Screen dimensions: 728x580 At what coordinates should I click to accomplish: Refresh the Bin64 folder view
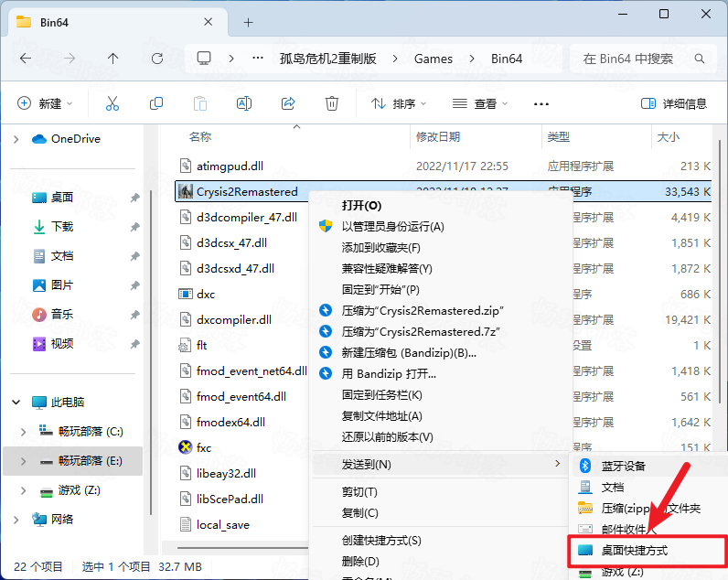157,59
